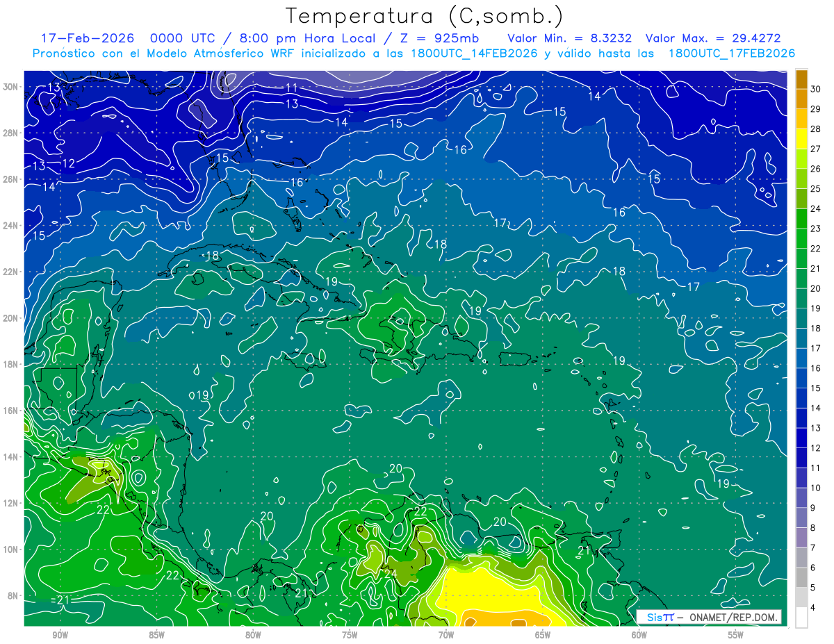Screen dimensions: 834x644
Task: Click the "16N" latitude axis label
Action: [11, 411]
